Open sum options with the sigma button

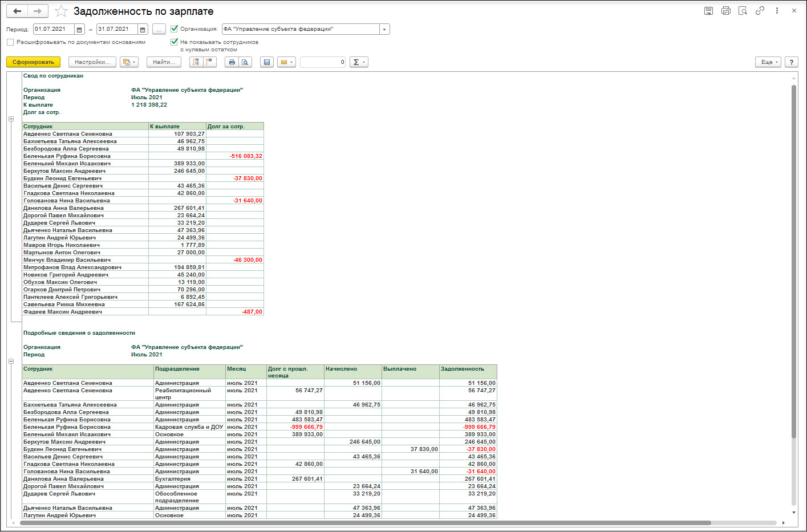359,62
